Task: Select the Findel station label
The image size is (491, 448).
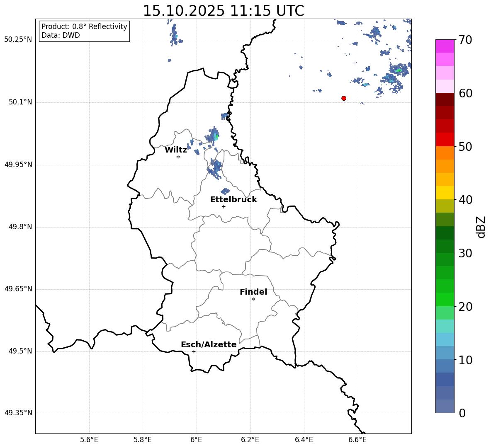Action: point(253,292)
